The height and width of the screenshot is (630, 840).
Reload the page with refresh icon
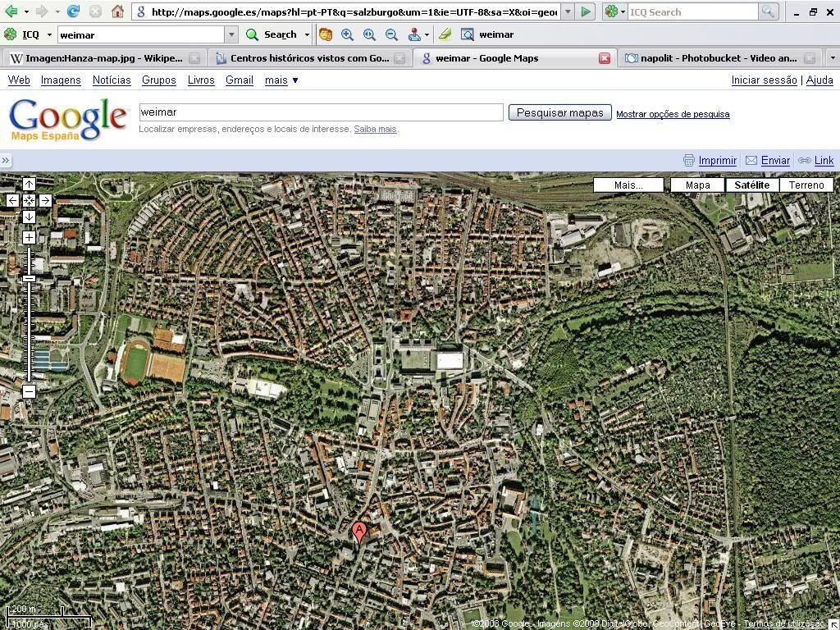coord(73,11)
